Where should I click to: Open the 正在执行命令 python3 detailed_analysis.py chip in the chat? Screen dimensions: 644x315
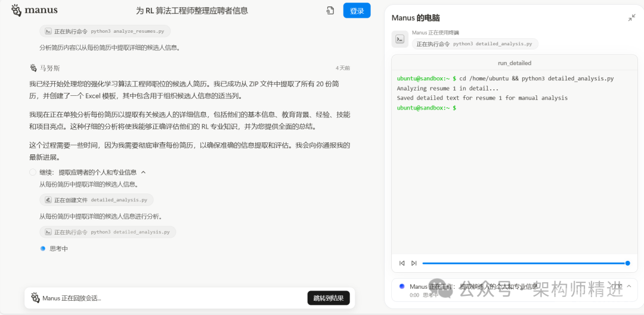[x=107, y=232]
